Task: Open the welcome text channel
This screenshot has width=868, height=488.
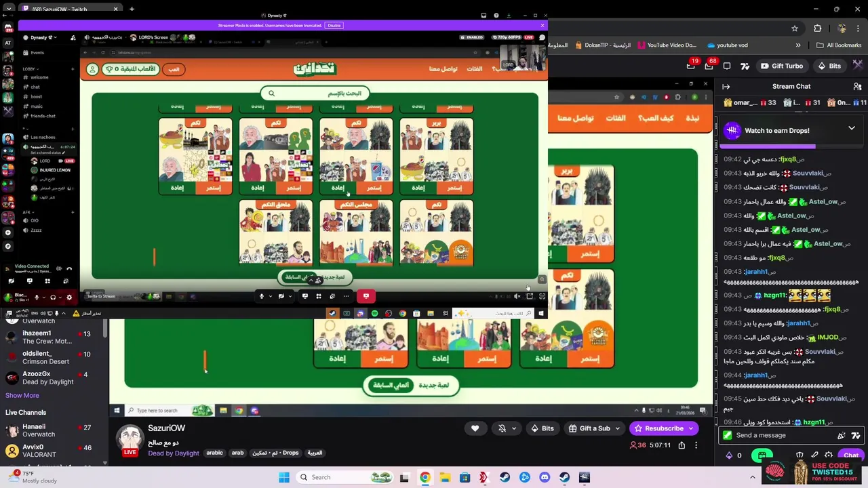Action: point(39,77)
